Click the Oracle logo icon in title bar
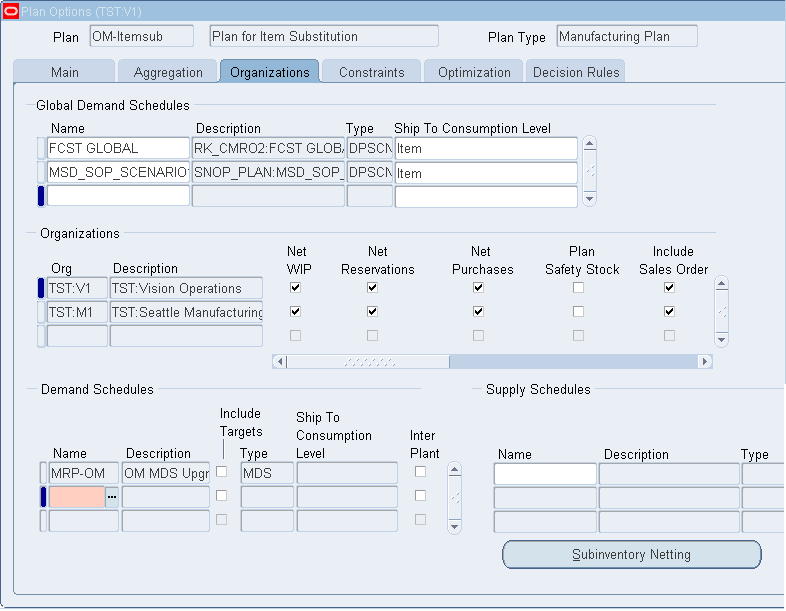This screenshot has width=786, height=611. click(11, 11)
